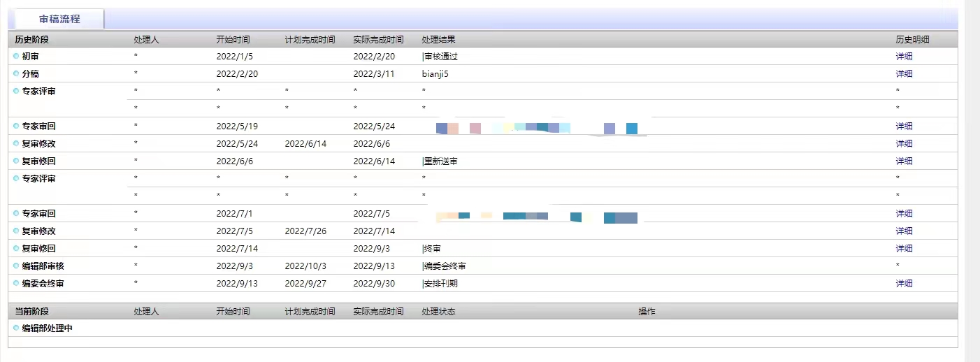Click the 编辑部审核 stage name
Screen dimensions: 980x362
(43, 266)
